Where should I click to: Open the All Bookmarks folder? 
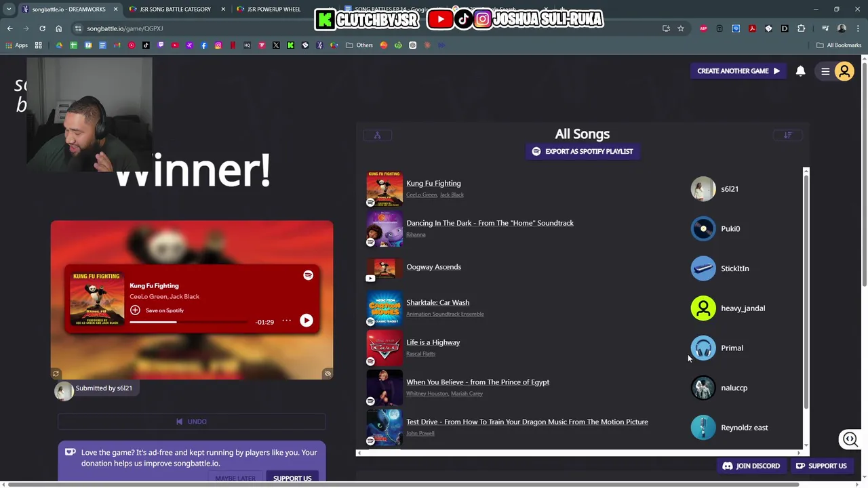(839, 45)
